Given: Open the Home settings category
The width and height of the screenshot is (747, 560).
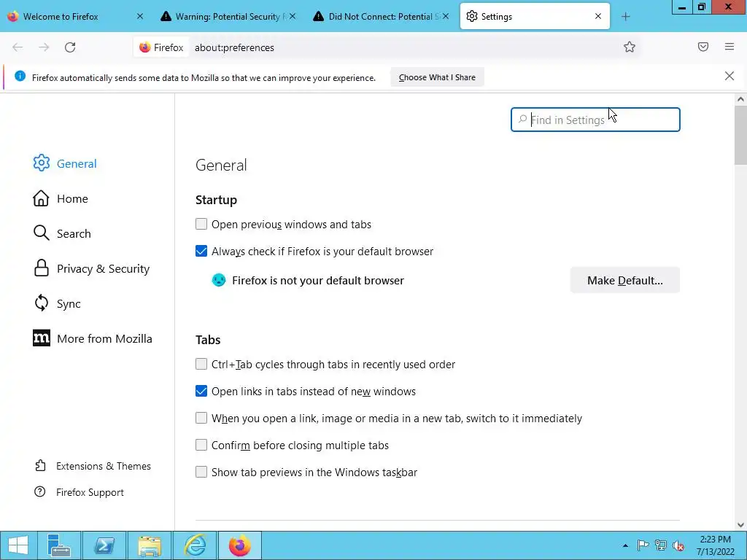Looking at the screenshot, I should coord(61,198).
